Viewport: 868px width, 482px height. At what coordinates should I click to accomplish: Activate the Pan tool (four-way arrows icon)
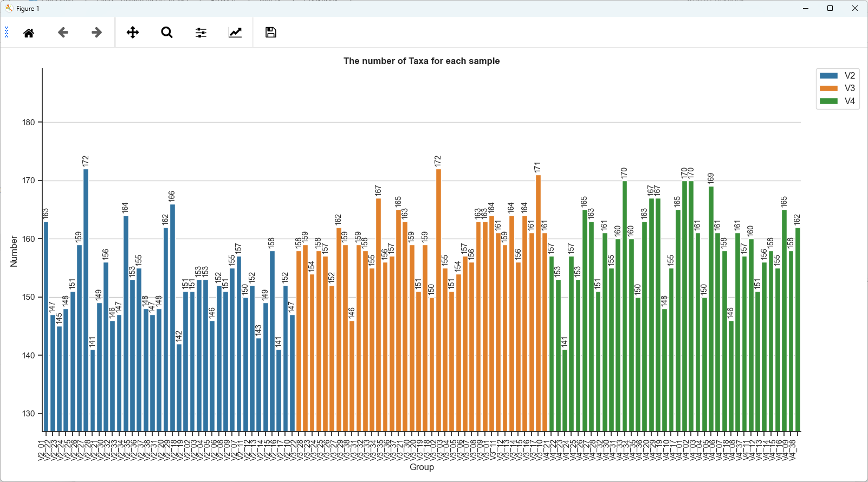133,33
